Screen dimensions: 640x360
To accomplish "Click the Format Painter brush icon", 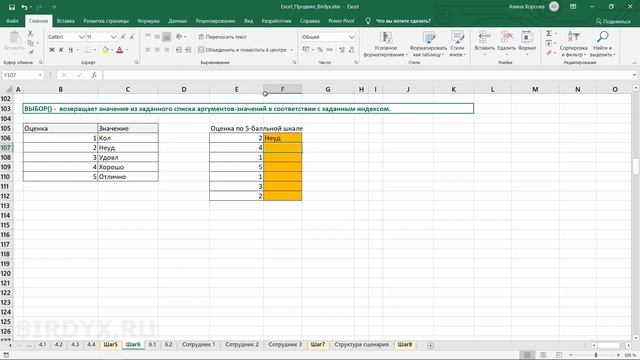I will [x=31, y=52].
